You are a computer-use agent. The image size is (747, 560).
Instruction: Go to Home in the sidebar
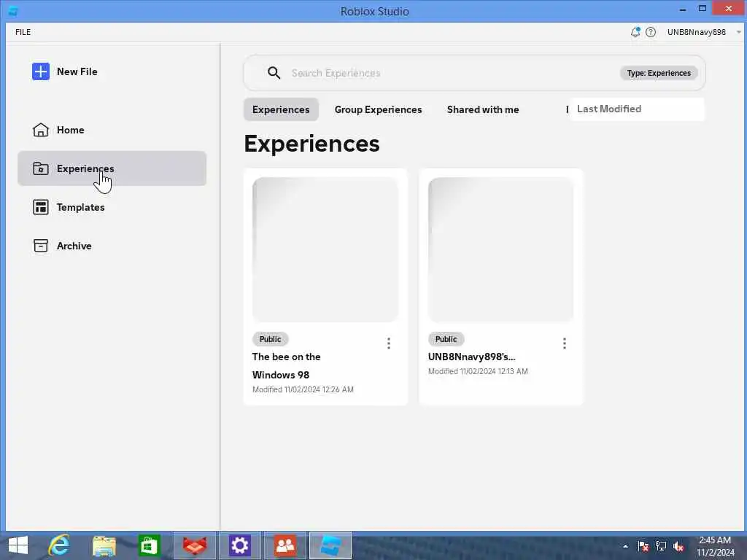click(112, 130)
